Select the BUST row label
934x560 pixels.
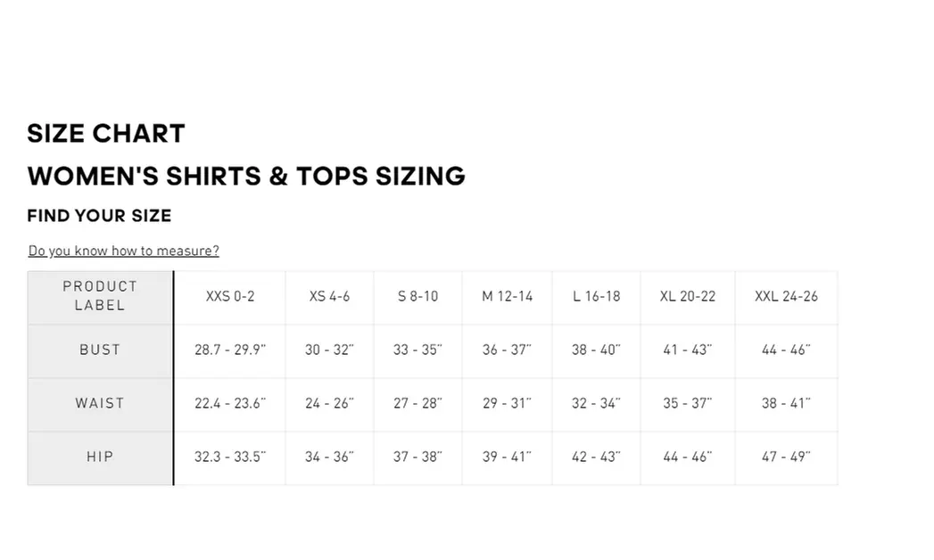coord(100,350)
